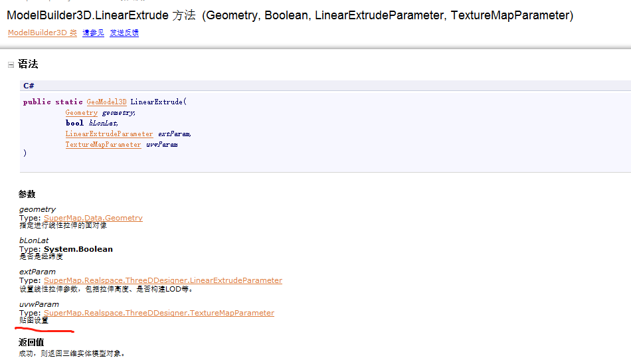
Task: Click the 返回值 heading
Action: tap(31, 342)
